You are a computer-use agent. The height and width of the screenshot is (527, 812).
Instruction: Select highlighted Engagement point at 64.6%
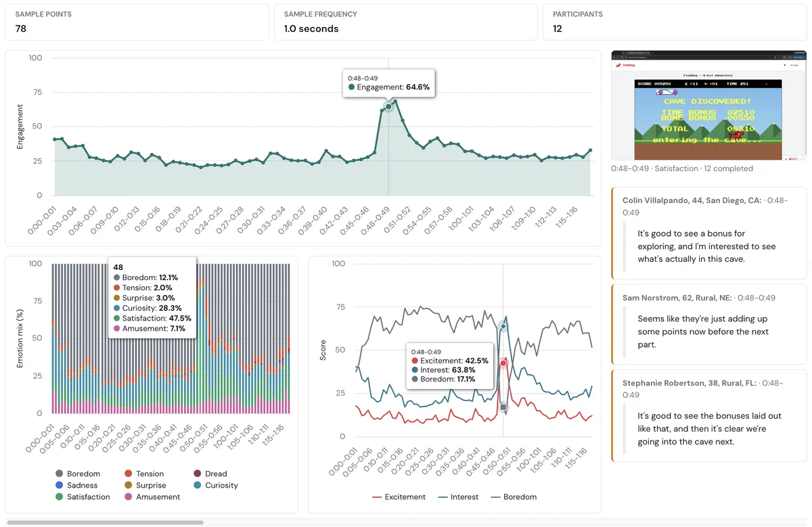[x=388, y=107]
